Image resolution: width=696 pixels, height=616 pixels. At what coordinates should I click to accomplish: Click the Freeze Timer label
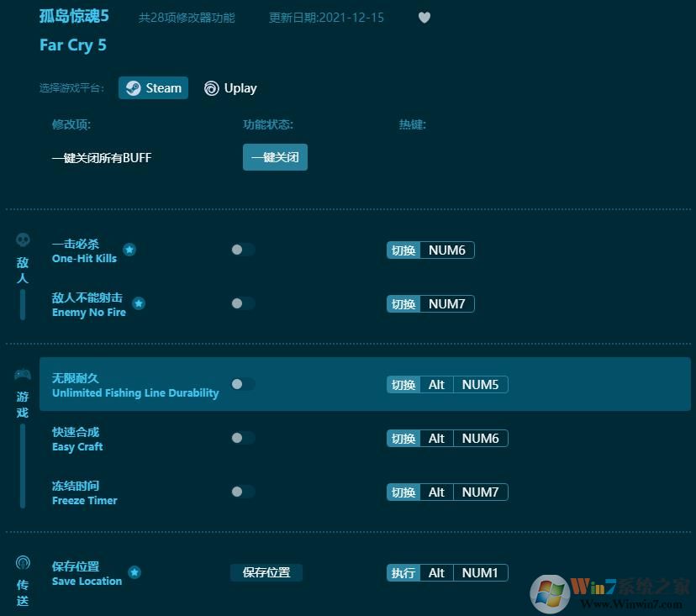pos(85,501)
